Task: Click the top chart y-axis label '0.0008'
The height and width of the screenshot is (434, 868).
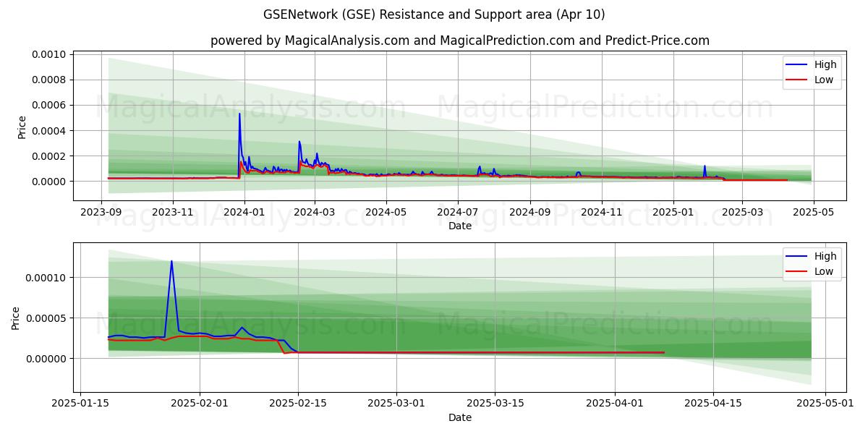Action: 50,80
